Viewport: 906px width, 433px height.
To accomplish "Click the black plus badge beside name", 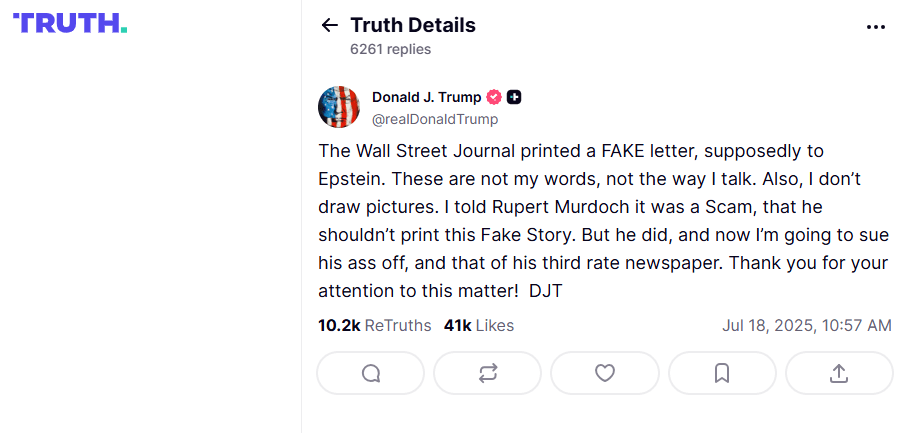I will (x=514, y=97).
